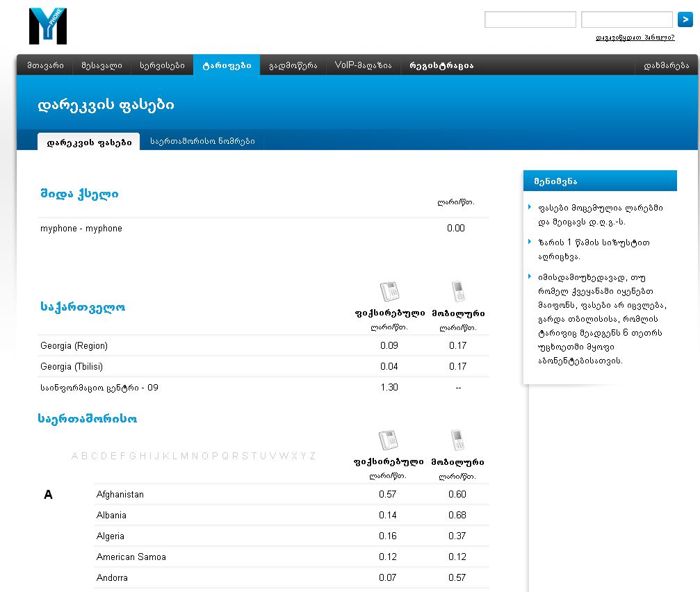Focus the second login input field
Screen dimensions: 700x592
(627, 19)
